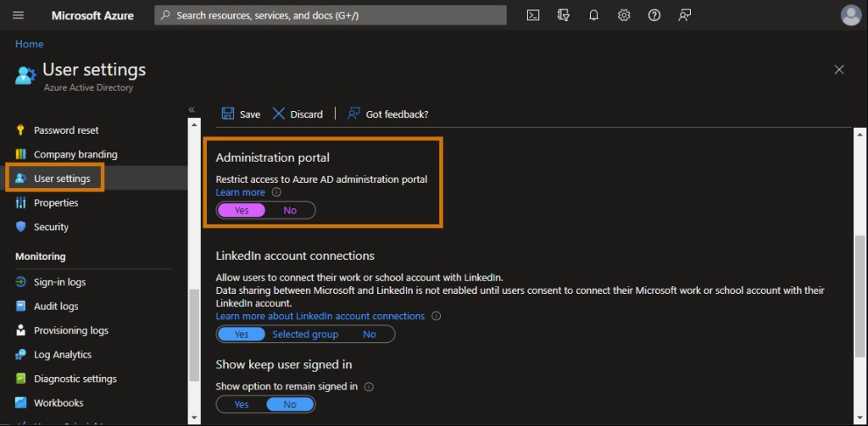Click the main pane scroll down arrow
The height and width of the screenshot is (426, 868).
[x=859, y=418]
